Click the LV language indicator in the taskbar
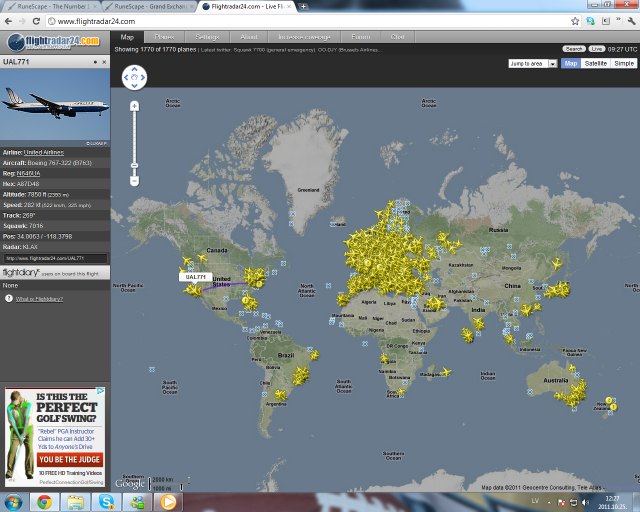This screenshot has height=512, width=640. click(535, 501)
